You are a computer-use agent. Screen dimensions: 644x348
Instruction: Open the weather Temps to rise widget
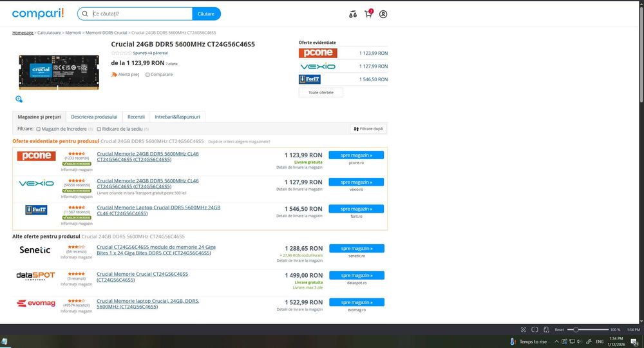(x=529, y=342)
